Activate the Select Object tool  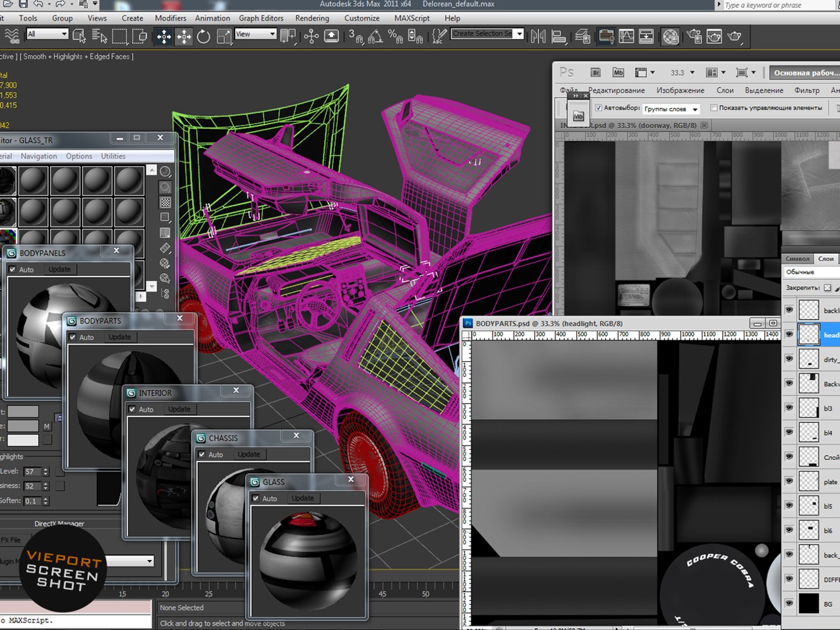click(x=79, y=37)
